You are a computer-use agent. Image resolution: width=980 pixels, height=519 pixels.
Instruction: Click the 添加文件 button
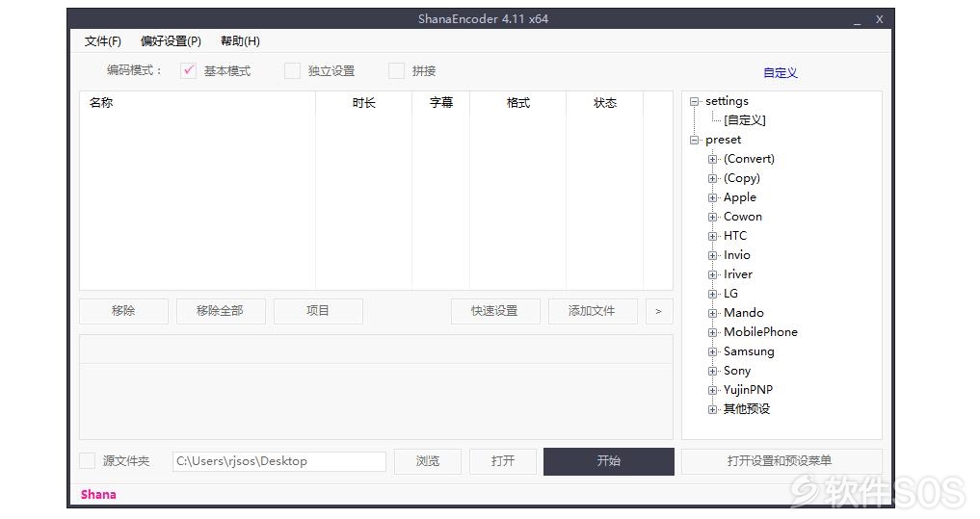click(x=593, y=311)
